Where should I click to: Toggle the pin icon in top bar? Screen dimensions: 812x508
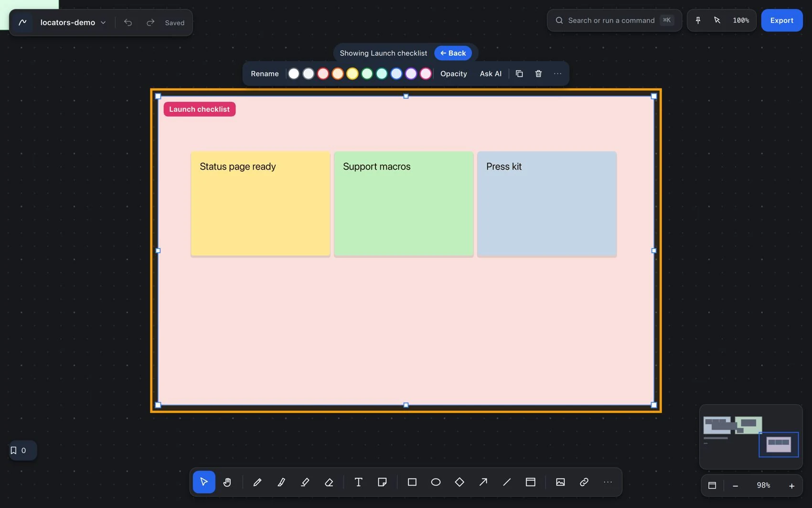[698, 20]
